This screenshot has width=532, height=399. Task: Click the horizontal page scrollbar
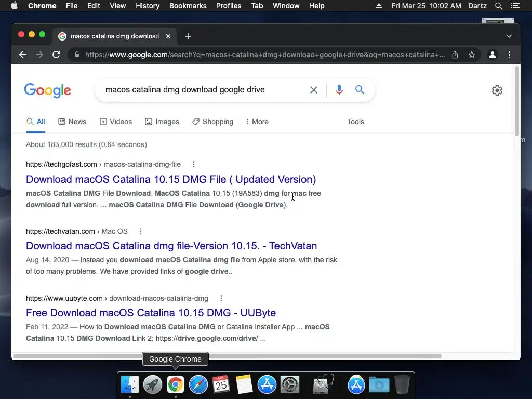pos(228,356)
